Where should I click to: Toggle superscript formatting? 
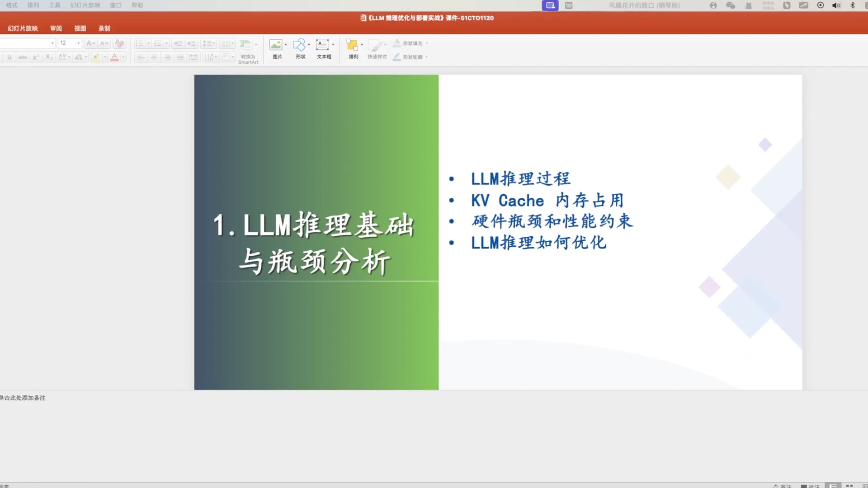click(x=35, y=57)
